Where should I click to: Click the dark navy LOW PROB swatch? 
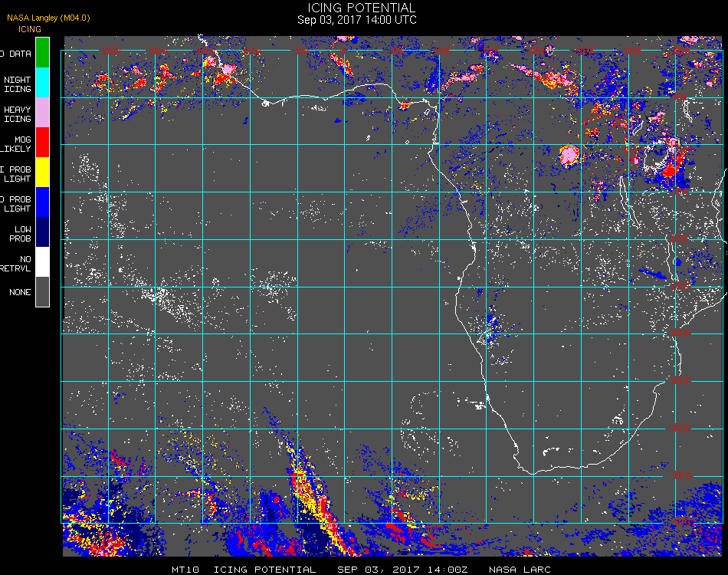point(42,232)
